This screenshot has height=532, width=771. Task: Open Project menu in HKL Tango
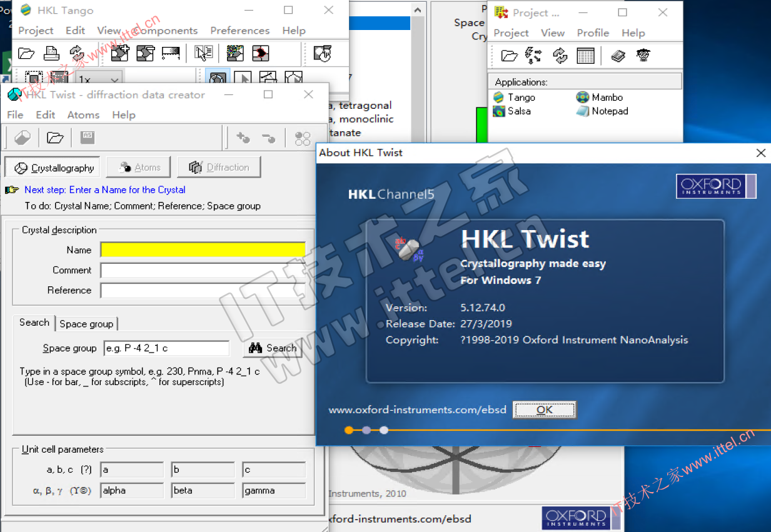click(x=36, y=30)
